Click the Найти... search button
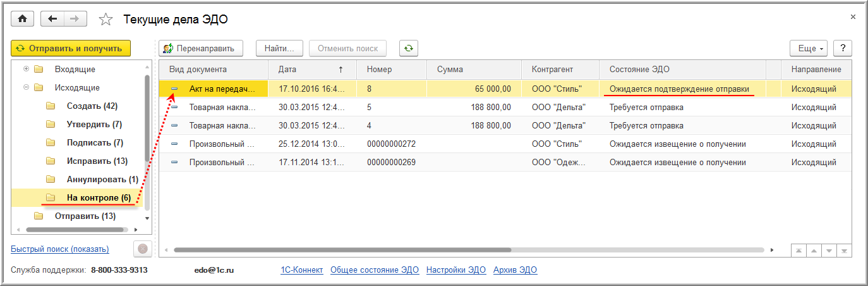 pyautogui.click(x=279, y=48)
